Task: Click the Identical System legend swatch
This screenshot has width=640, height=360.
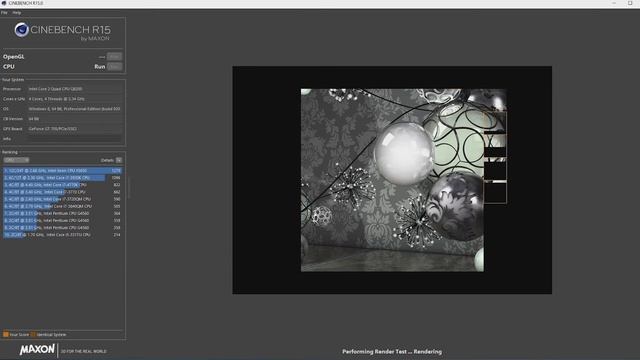Action: 33,334
